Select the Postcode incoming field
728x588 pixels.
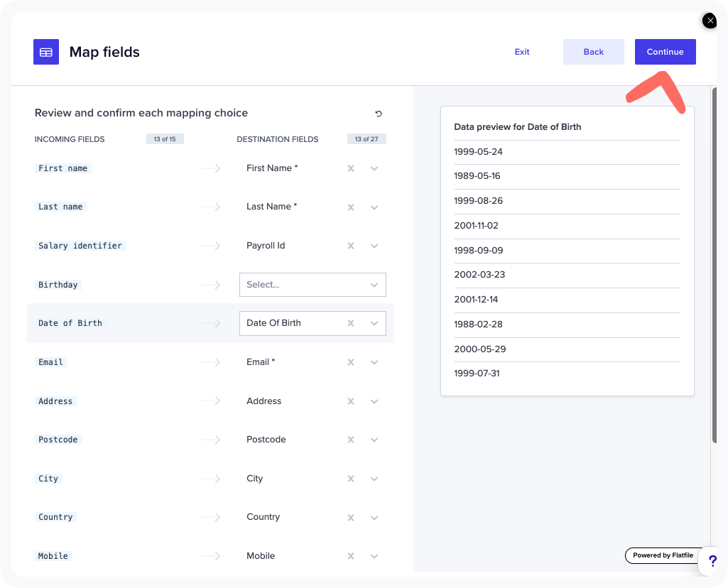[x=58, y=440]
